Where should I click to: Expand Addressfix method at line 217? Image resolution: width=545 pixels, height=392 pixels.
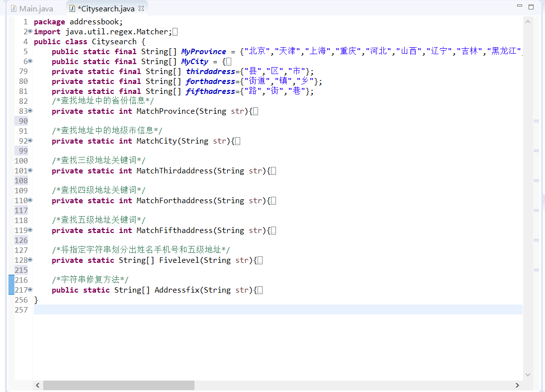coord(30,290)
